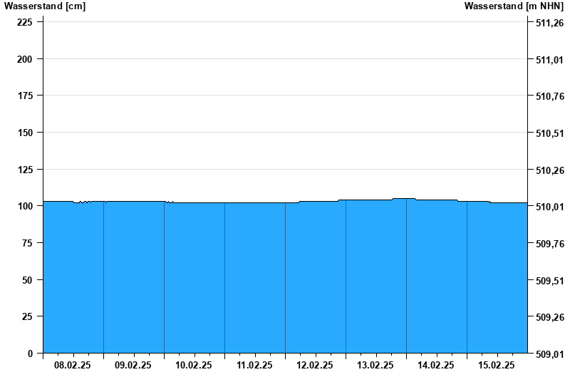Select the 11.02.25 date label

pyautogui.click(x=254, y=366)
